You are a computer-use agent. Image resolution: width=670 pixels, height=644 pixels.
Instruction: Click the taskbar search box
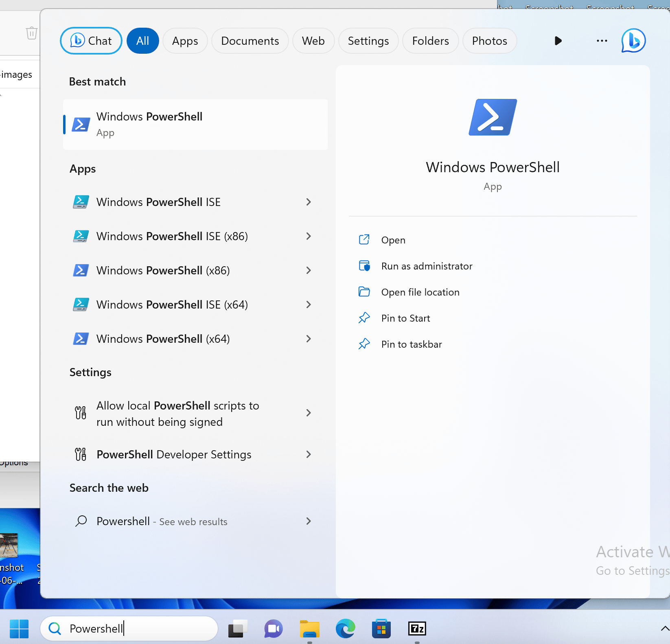tap(129, 629)
